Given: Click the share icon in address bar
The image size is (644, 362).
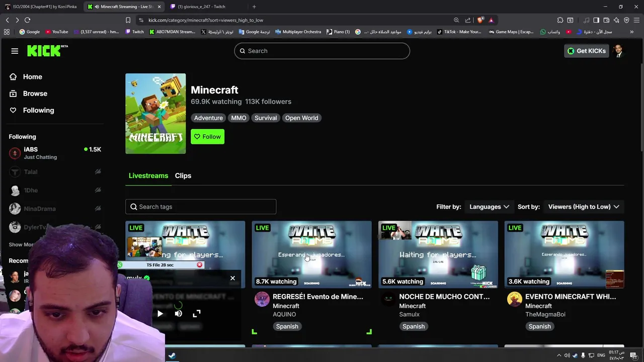Looking at the screenshot, I should pos(468,20).
